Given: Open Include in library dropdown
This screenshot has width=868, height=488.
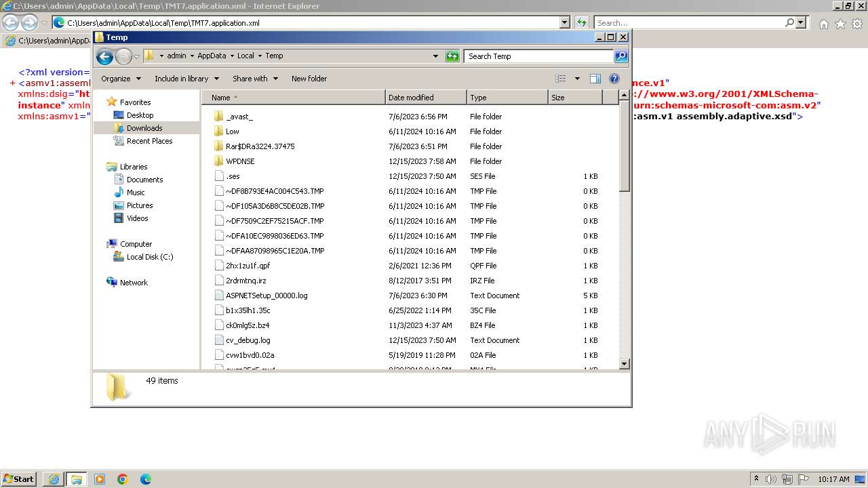Looking at the screenshot, I should 186,79.
